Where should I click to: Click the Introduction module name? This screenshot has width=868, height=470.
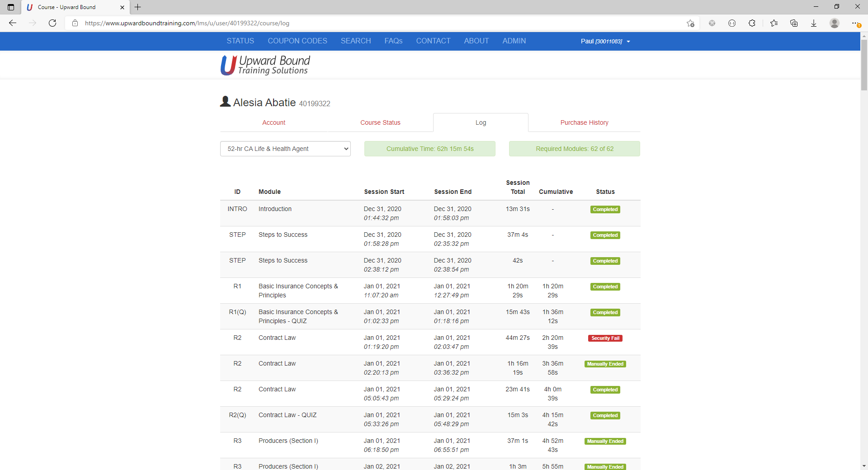tap(275, 209)
